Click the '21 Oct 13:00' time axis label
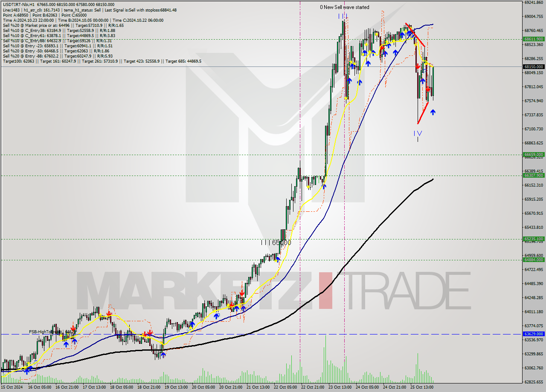 pos(258,387)
